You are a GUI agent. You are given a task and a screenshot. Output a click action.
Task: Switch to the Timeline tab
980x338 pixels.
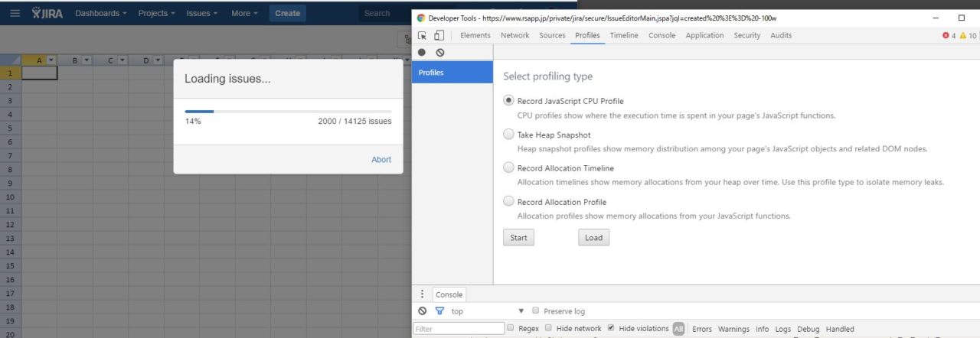pos(624,35)
